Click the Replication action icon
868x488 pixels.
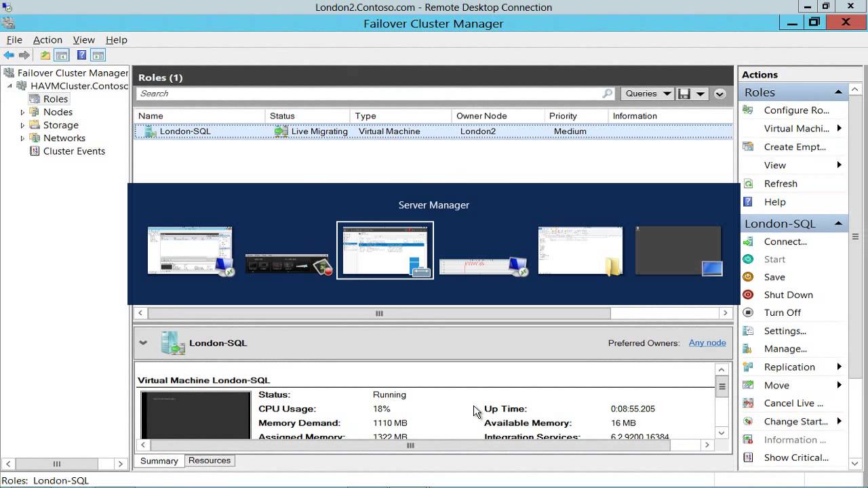pyautogui.click(x=748, y=367)
